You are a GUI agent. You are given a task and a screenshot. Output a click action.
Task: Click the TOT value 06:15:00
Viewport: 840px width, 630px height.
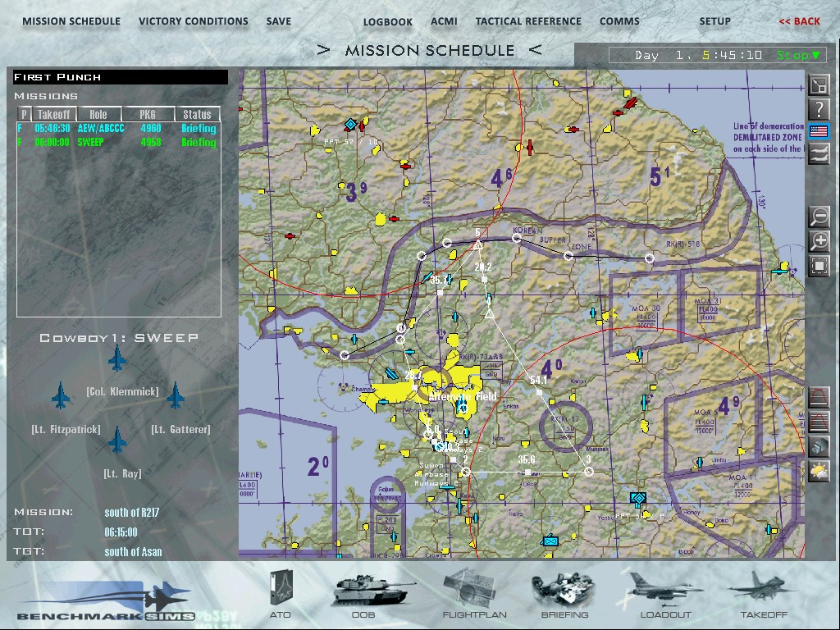(x=121, y=532)
